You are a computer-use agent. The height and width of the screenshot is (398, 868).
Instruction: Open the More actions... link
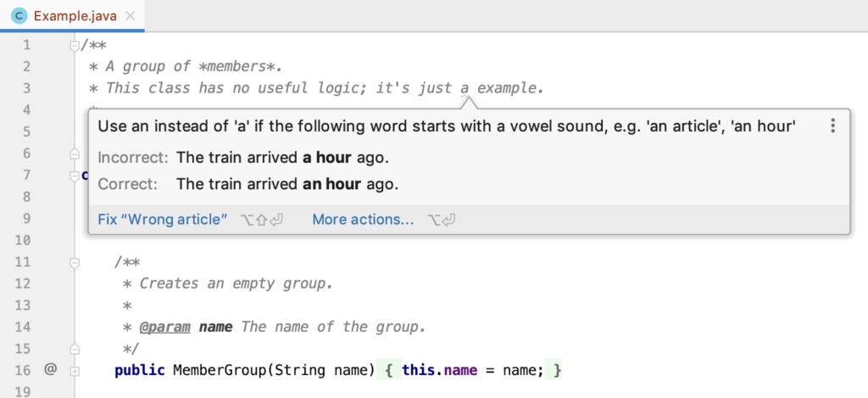coord(363,220)
